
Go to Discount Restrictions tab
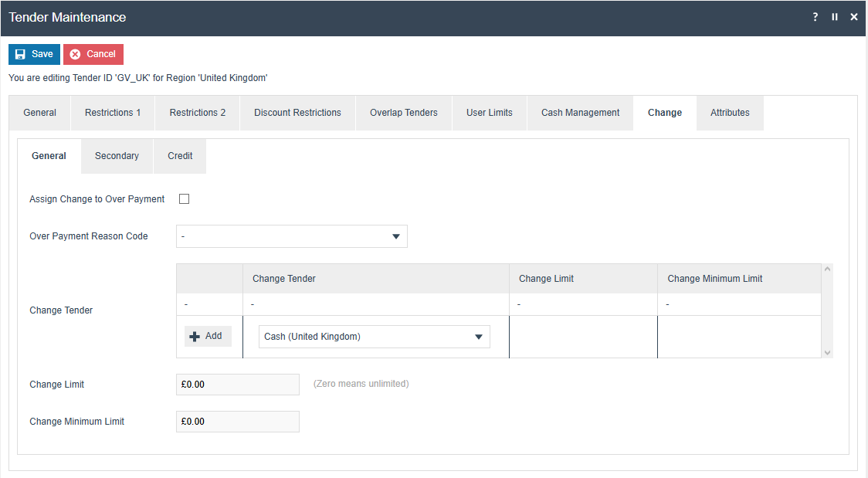pos(298,113)
